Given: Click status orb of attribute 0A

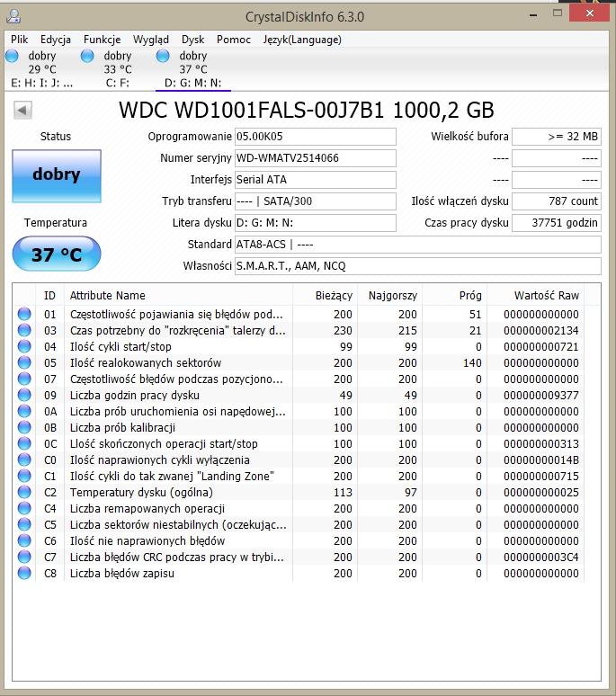Looking at the screenshot, I should pyautogui.click(x=24, y=411).
